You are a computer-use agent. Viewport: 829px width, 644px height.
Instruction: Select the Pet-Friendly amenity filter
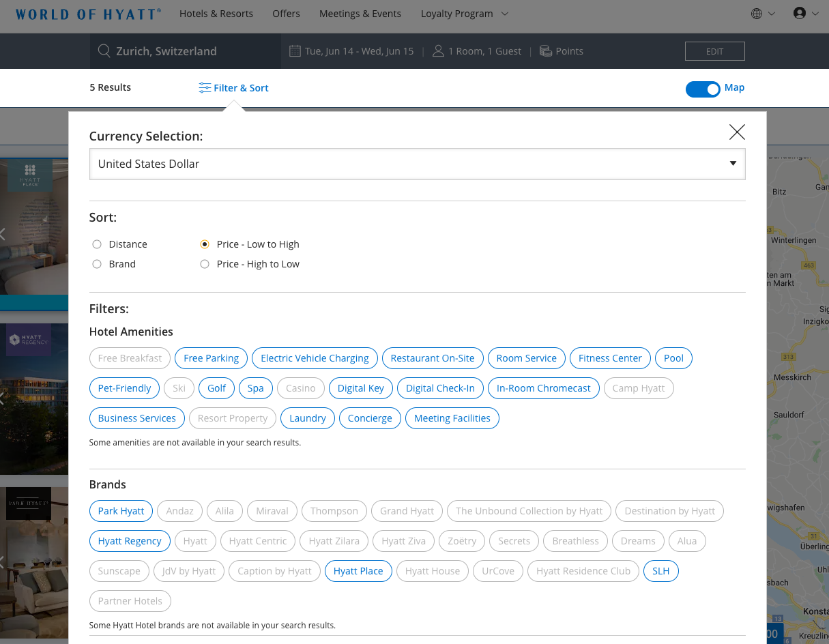(125, 388)
